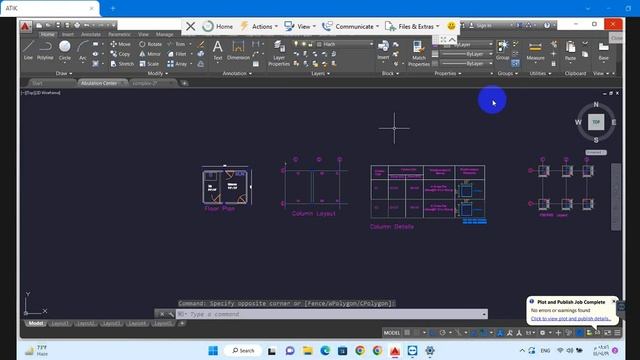
Task: Close the remote session with X
Action: click(191, 27)
